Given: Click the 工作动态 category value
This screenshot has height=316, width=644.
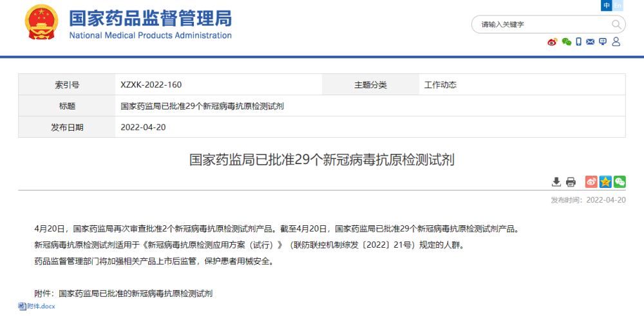Looking at the screenshot, I should point(440,85).
